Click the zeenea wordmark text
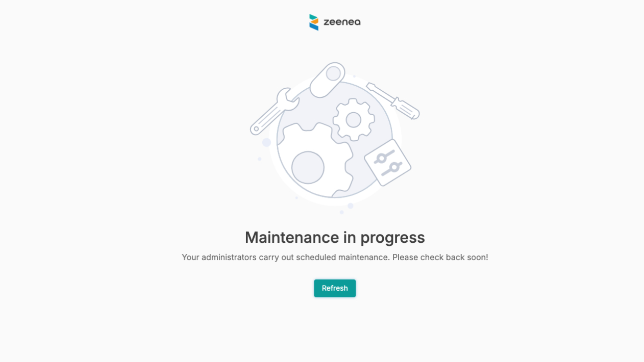This screenshot has height=362, width=644. [x=342, y=22]
